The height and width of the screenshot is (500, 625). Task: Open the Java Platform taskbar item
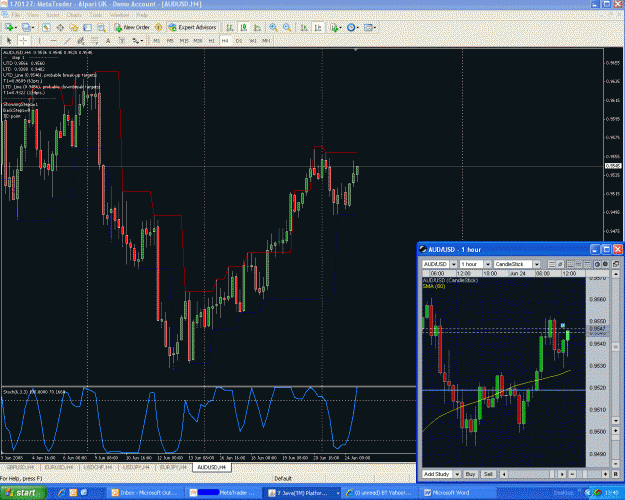(303, 493)
